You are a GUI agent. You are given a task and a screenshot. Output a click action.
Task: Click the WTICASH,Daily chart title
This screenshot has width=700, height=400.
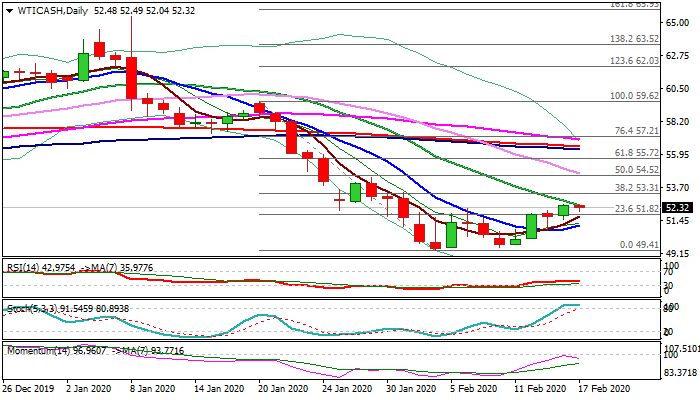pyautogui.click(x=53, y=11)
